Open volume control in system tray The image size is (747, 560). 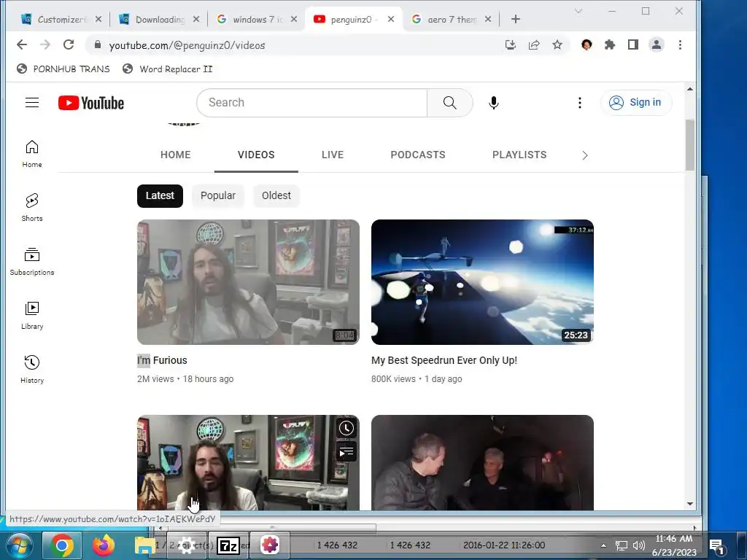click(x=639, y=545)
